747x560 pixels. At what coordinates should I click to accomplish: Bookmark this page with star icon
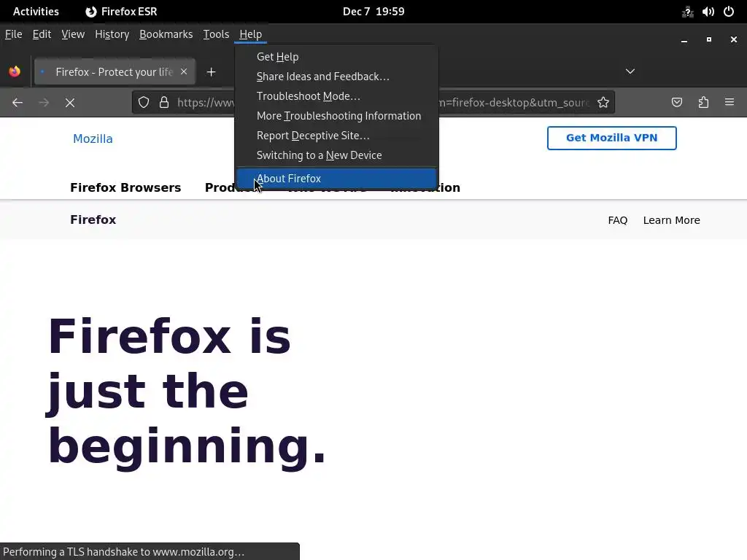click(x=603, y=102)
